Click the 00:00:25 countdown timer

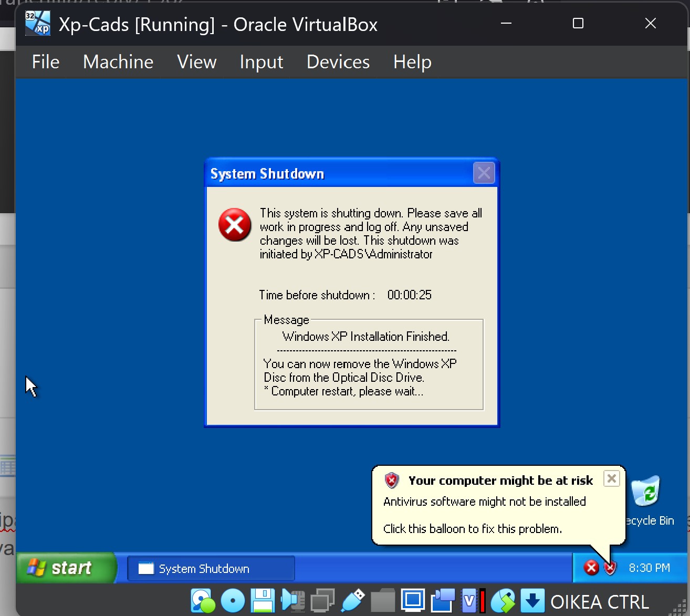[410, 295]
